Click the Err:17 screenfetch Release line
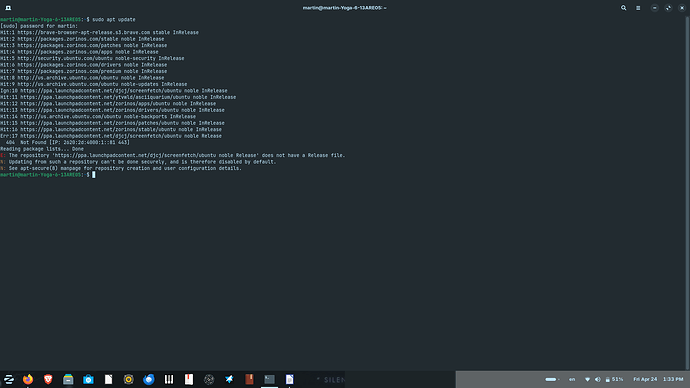 point(111,136)
